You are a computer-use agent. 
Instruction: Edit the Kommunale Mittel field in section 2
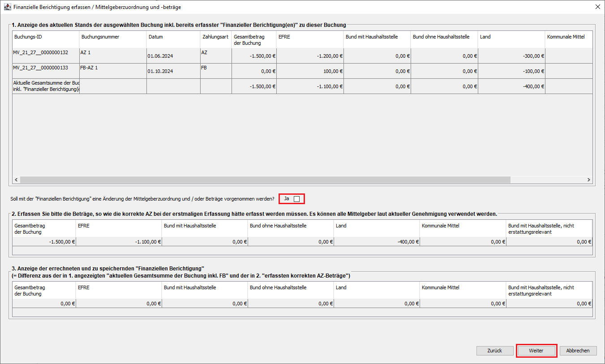(x=463, y=242)
